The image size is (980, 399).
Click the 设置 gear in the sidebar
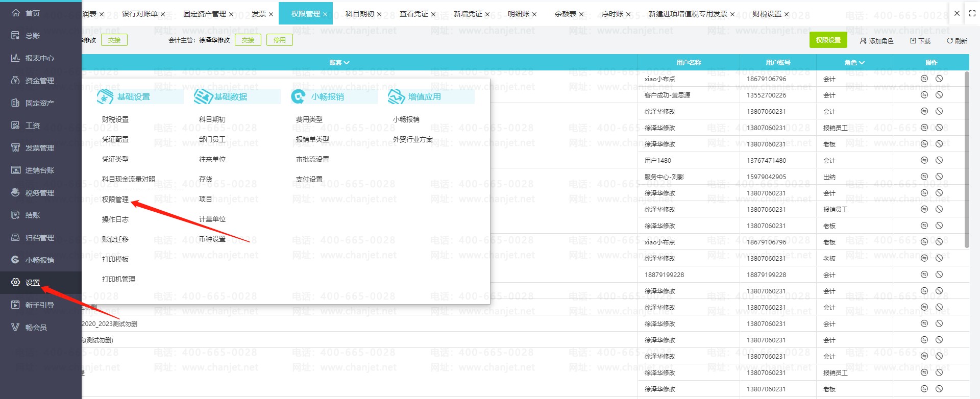(x=16, y=283)
